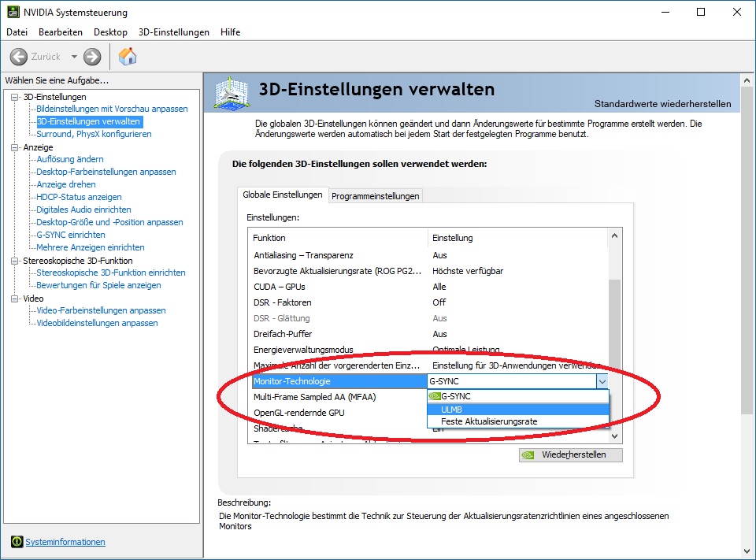Open the Systeminformationen link
Viewport: 756px width, 560px height.
point(65,542)
